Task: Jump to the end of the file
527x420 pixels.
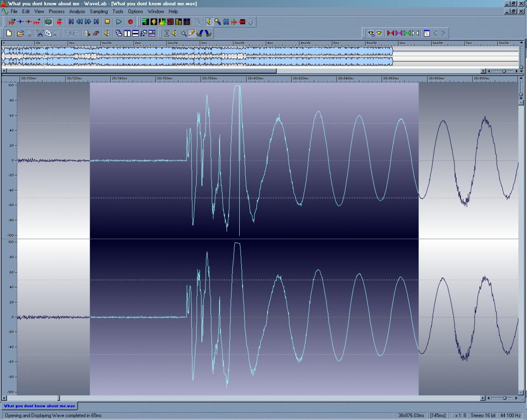Action: coord(96,22)
